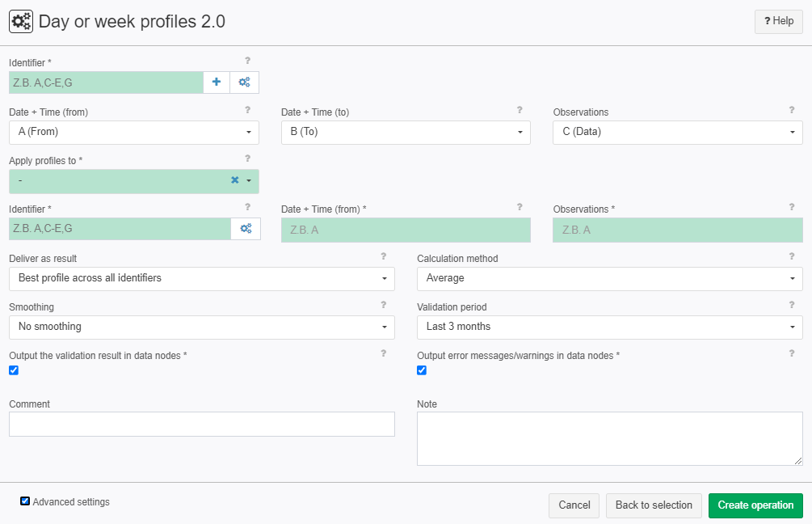
Task: Focus the required Date + Time (from) input
Action: point(406,230)
